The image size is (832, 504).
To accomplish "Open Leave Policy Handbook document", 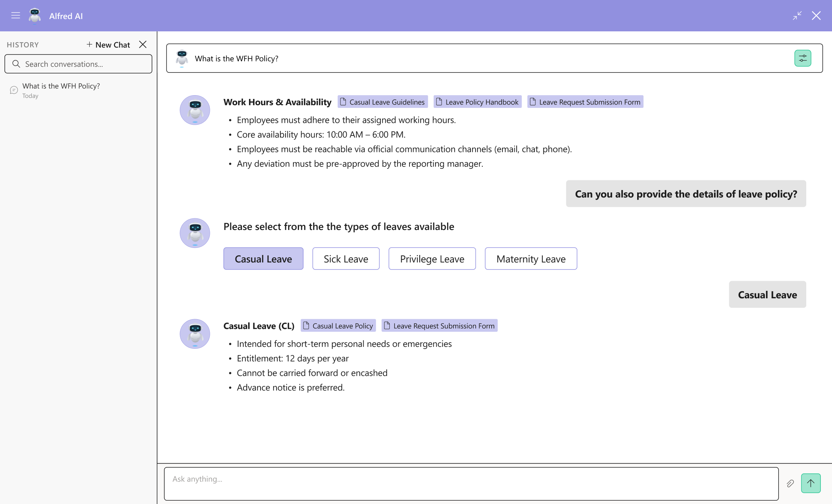I will click(477, 102).
